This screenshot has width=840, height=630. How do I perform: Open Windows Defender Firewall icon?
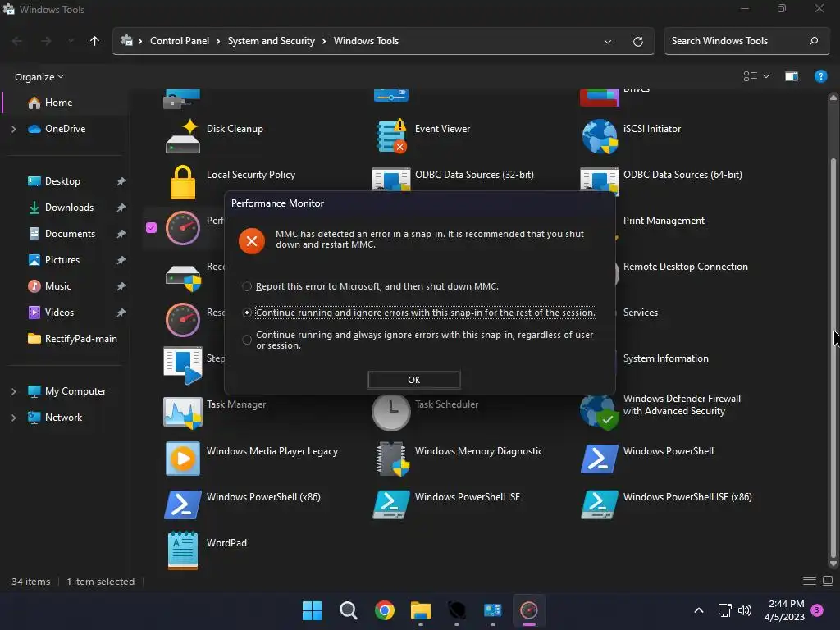600,412
